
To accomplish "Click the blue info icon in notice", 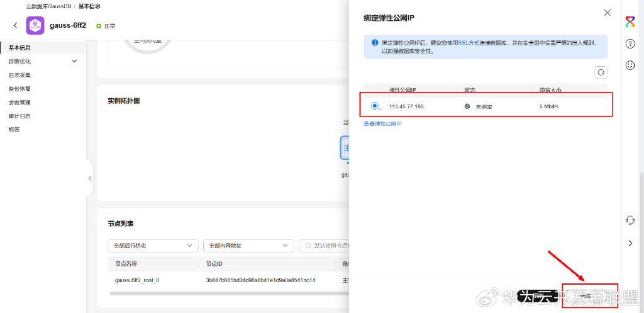I will point(375,42).
